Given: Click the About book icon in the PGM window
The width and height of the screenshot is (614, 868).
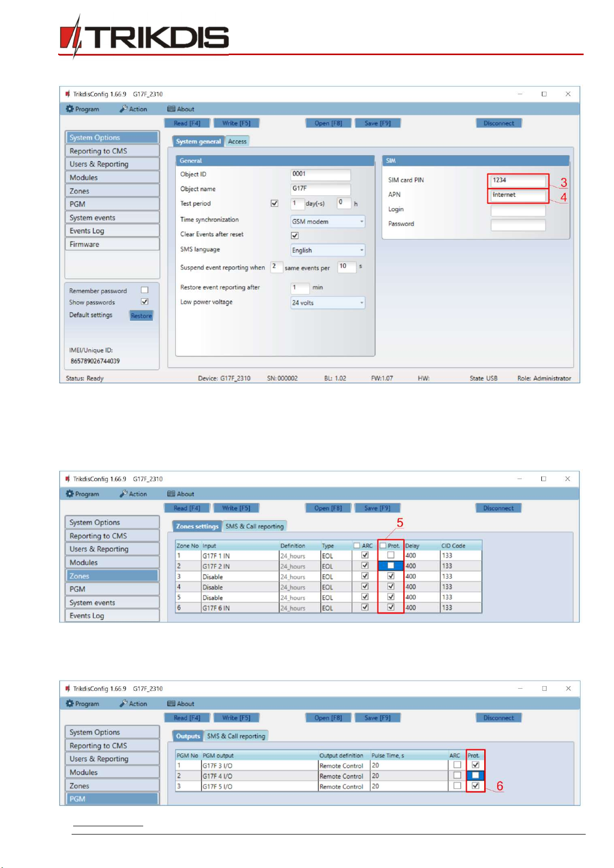Looking at the screenshot, I should [171, 703].
